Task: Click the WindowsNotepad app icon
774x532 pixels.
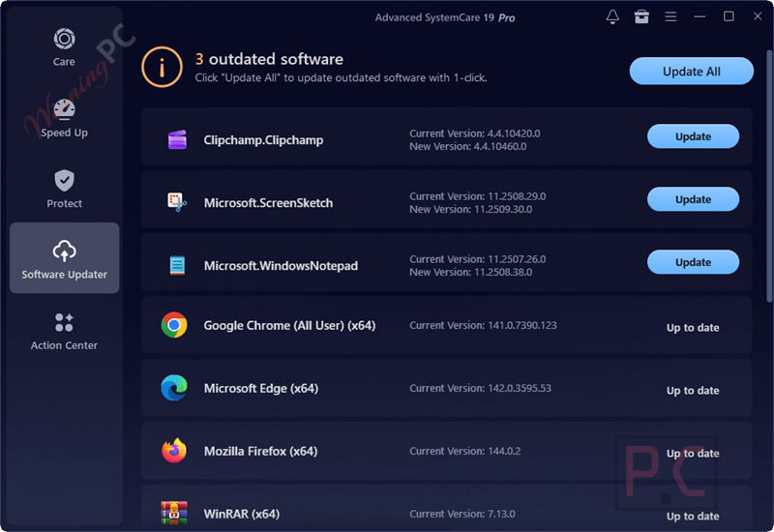Action: click(177, 265)
